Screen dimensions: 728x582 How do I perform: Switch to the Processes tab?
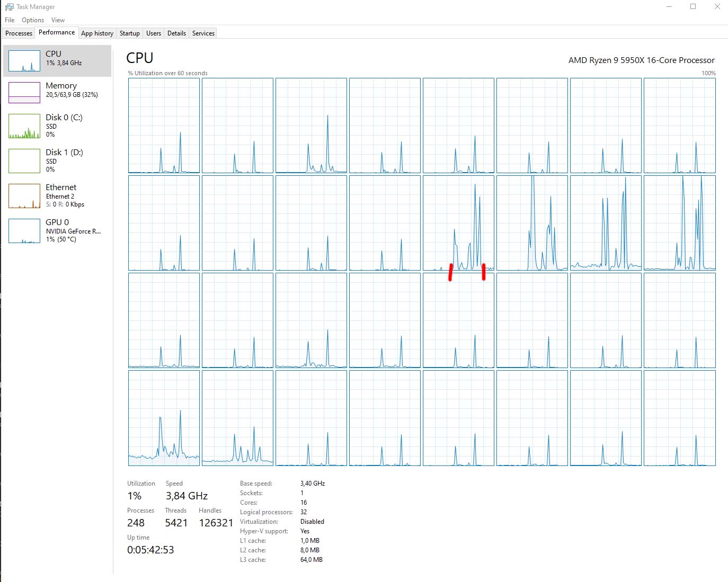(x=19, y=33)
